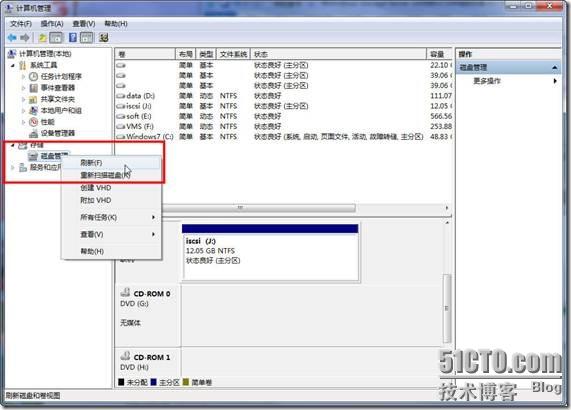Sort by the 类型 column header
Image resolution: width=571 pixels, height=410 pixels.
point(206,54)
